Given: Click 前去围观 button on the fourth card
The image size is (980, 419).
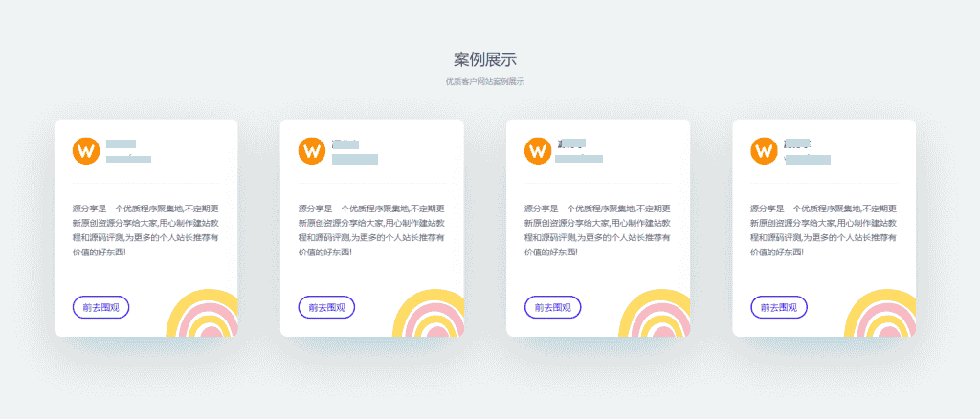Looking at the screenshot, I should pos(779,307).
